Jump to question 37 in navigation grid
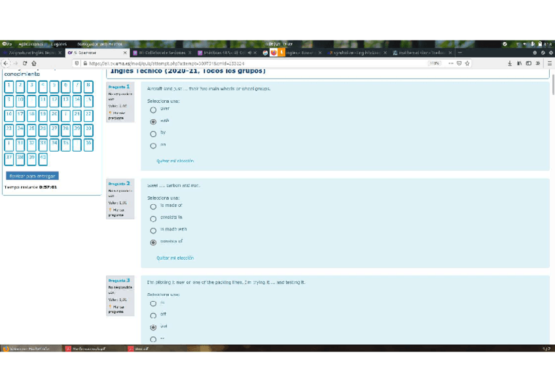Screen dimensions: 555x392 9,159
